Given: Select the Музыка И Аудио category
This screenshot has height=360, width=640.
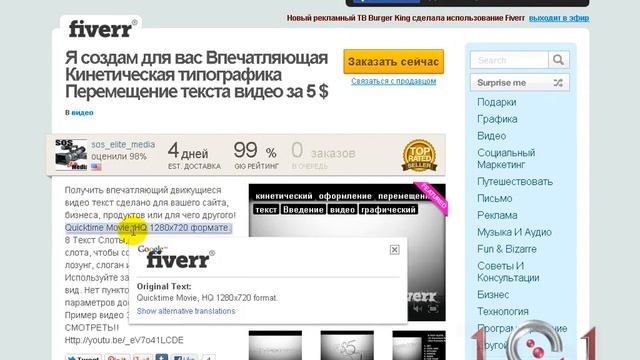Looking at the screenshot, I should [514, 232].
